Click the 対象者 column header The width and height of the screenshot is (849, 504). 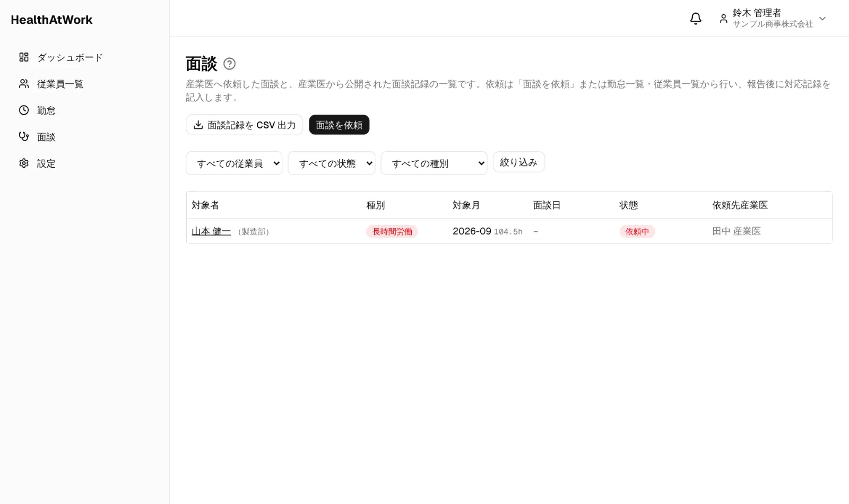205,205
